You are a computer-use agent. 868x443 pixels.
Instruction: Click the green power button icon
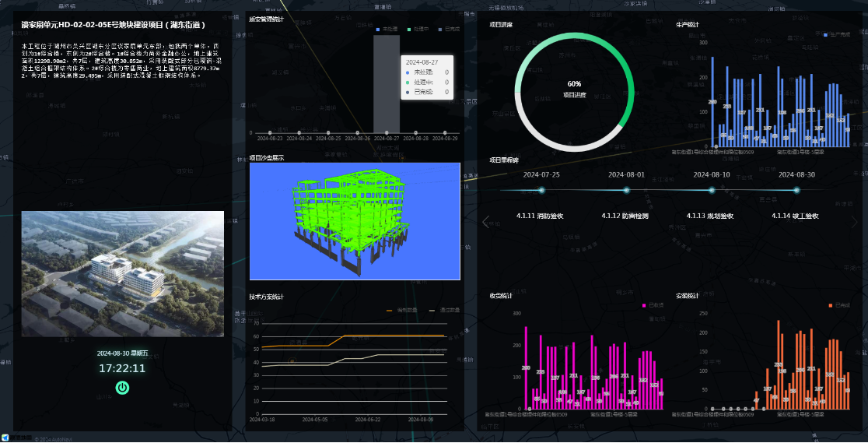pos(122,387)
